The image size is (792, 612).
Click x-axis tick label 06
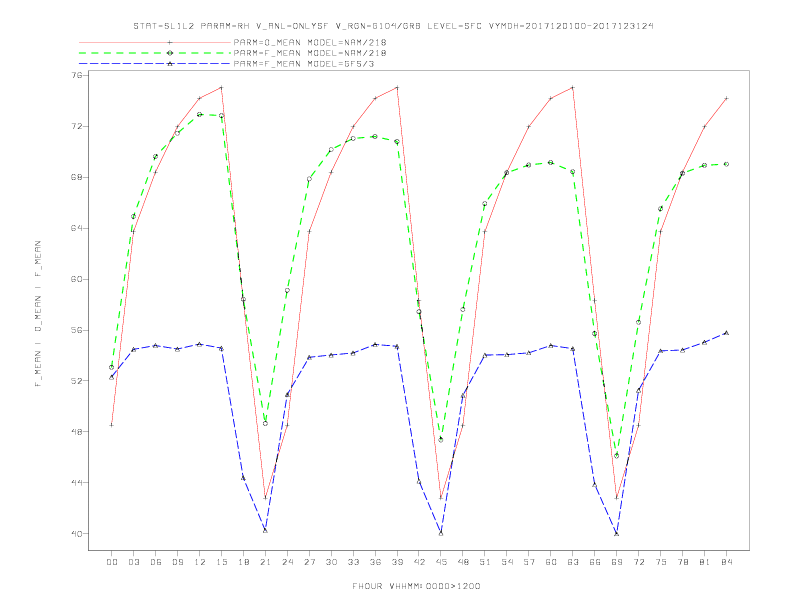(156, 562)
